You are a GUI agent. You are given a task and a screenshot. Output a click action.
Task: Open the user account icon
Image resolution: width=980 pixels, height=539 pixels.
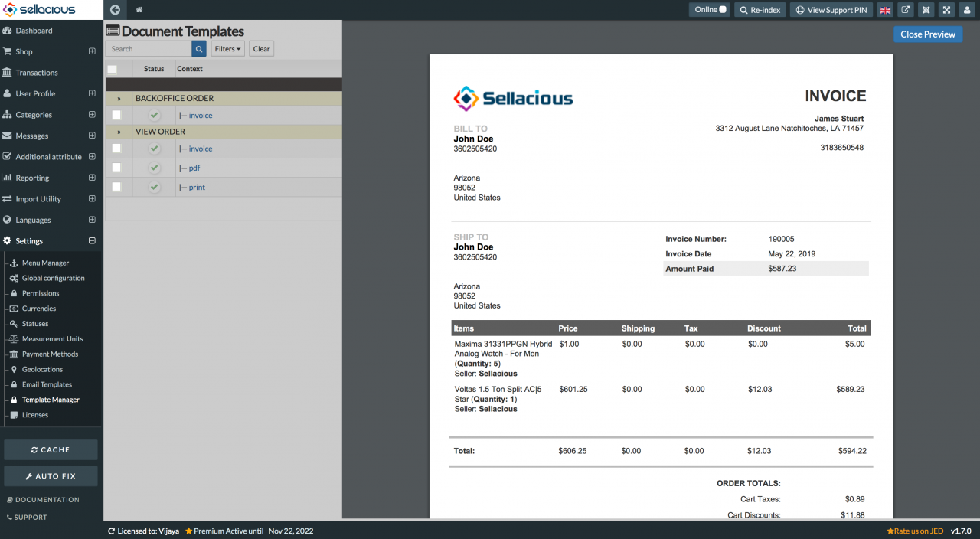968,10
